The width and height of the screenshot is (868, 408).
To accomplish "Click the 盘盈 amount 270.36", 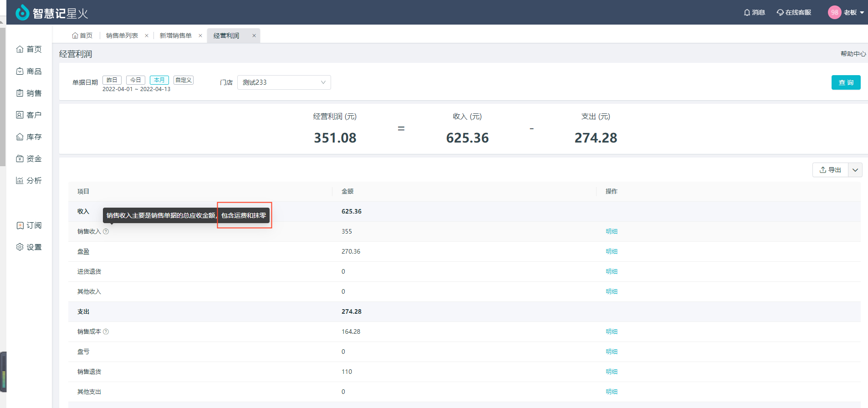I will 351,251.
